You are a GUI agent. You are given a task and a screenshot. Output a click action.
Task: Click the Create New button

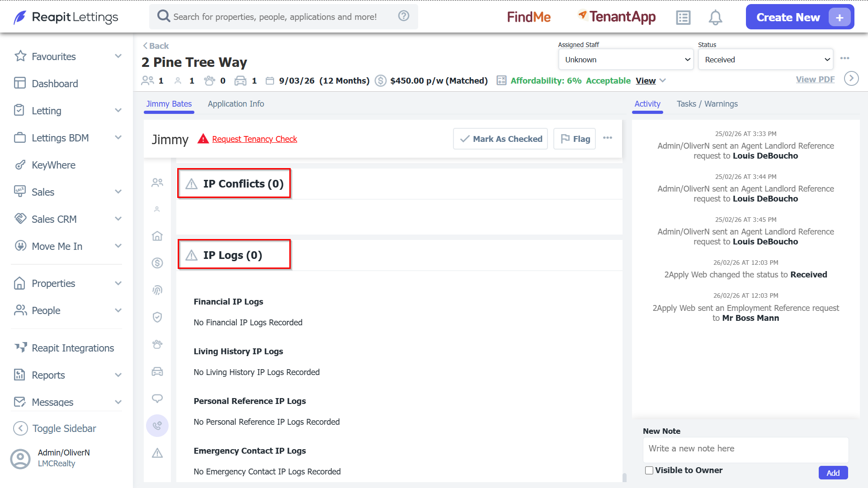point(800,17)
